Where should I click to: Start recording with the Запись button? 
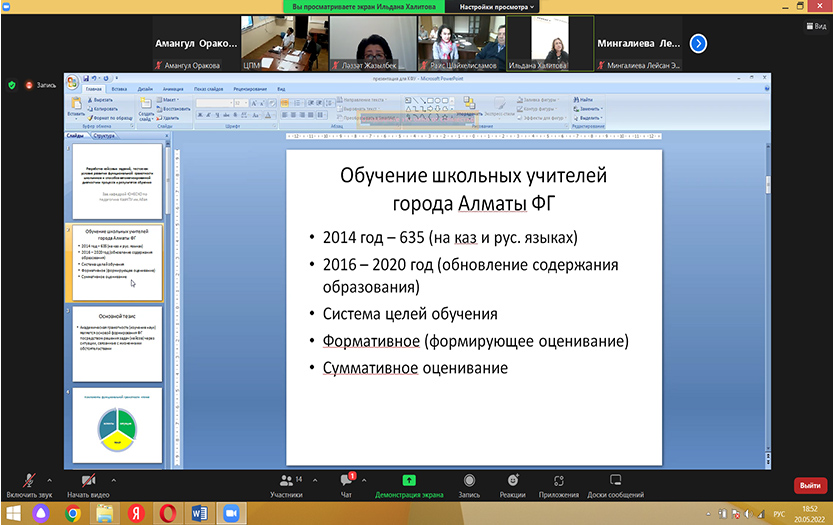[x=469, y=485]
